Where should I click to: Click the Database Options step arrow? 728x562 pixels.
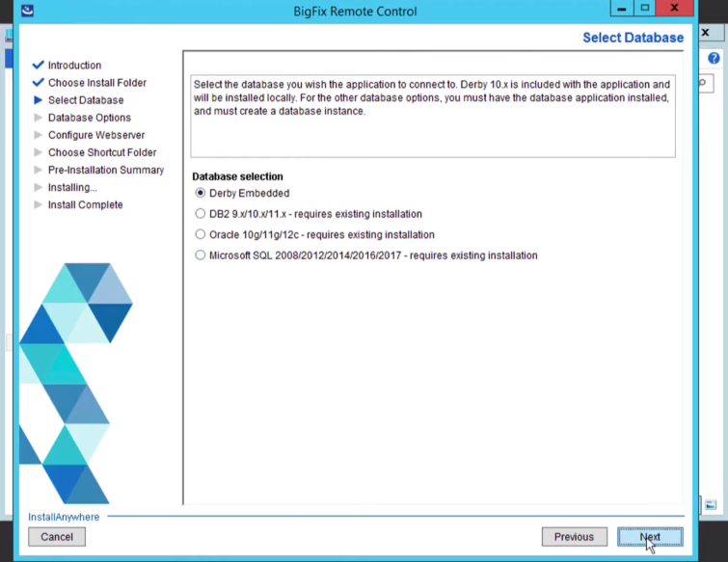tap(38, 118)
